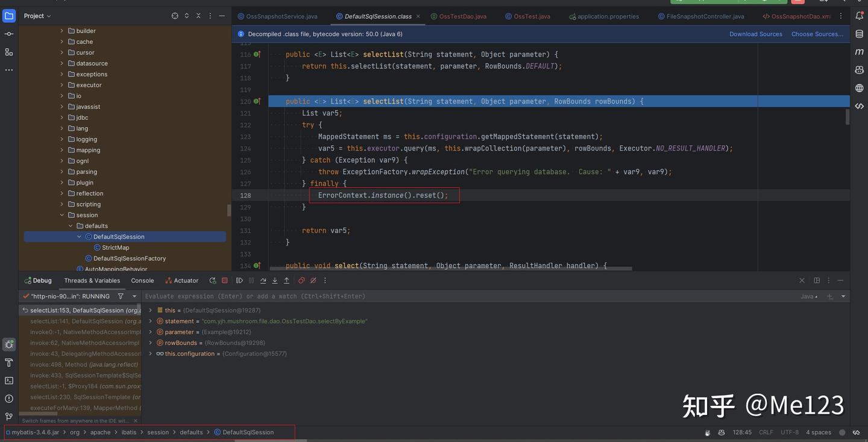Click the Stop debugging red square button

(x=225, y=281)
